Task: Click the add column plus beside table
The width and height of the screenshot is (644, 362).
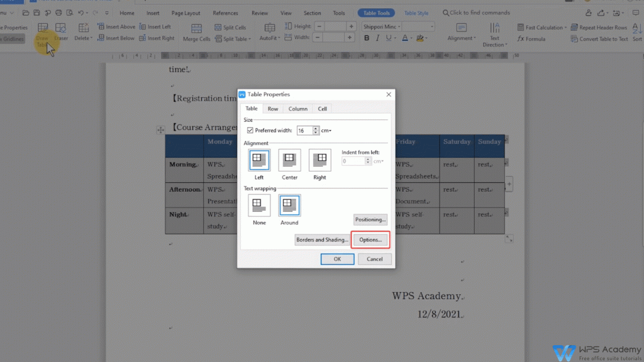Action: tap(509, 184)
